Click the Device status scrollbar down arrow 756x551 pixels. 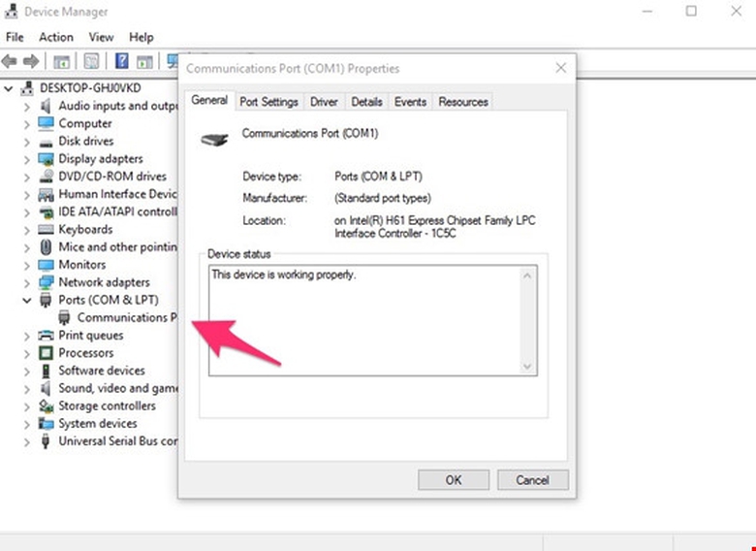528,366
